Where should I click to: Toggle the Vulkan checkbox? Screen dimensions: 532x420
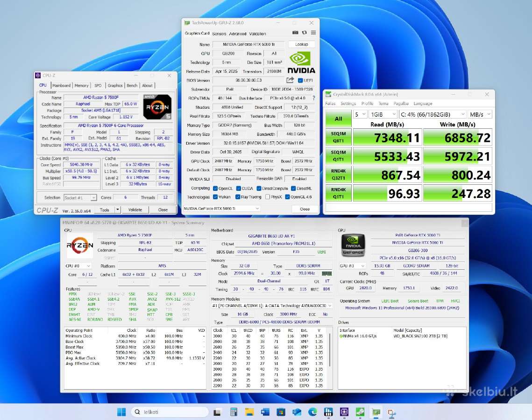coord(215,196)
